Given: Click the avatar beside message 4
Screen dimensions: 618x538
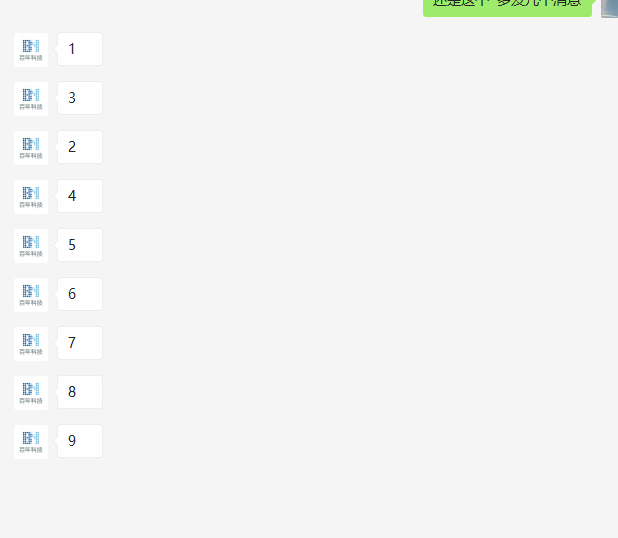Looking at the screenshot, I should click(31, 197).
